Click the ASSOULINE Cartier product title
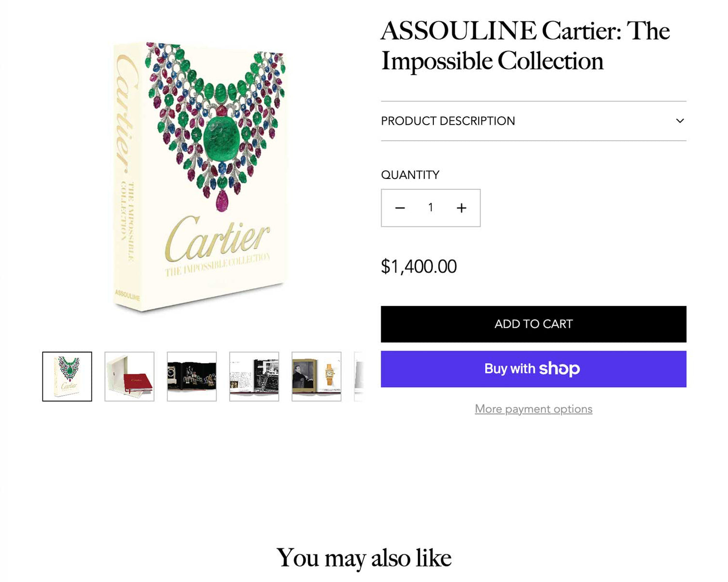 tap(525, 46)
